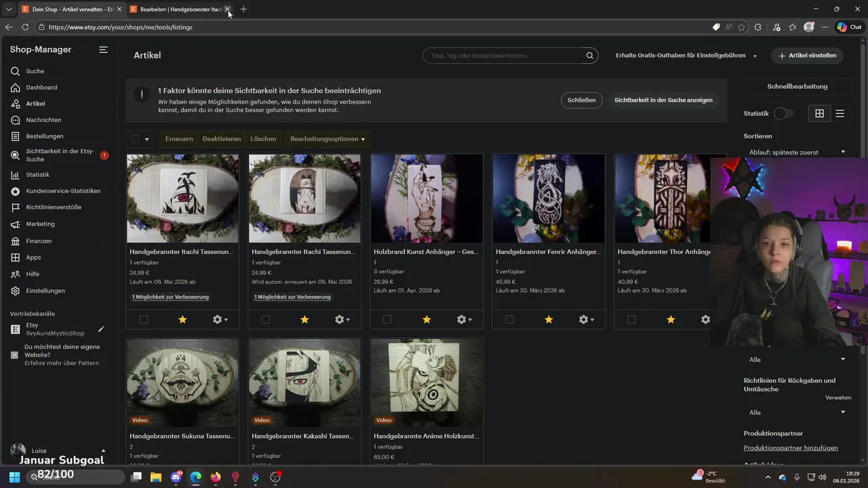Open Richtlinienverstöße in the sidebar
868x488 pixels.
point(54,207)
